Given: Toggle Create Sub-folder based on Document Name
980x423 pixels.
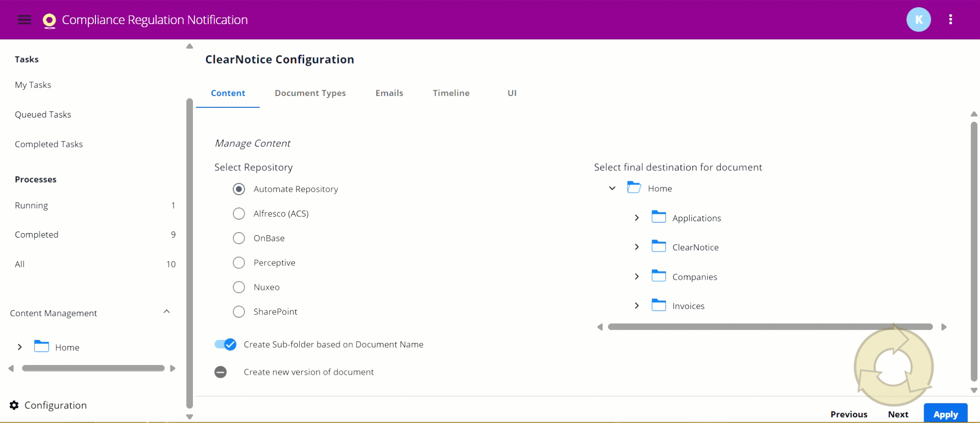Looking at the screenshot, I should (225, 344).
